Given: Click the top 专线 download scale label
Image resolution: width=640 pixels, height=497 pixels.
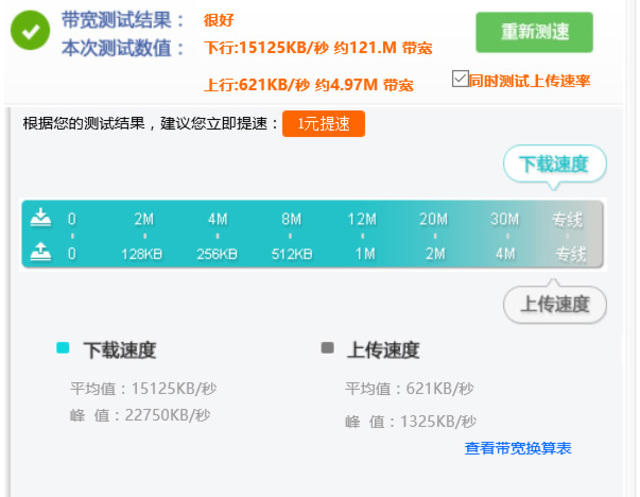Looking at the screenshot, I should pos(567,220).
